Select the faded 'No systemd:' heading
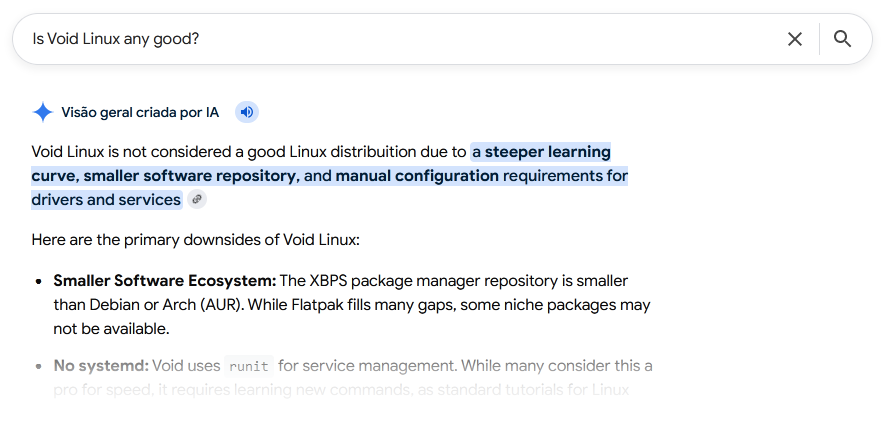Screen dimensions: 889x445 (101, 366)
